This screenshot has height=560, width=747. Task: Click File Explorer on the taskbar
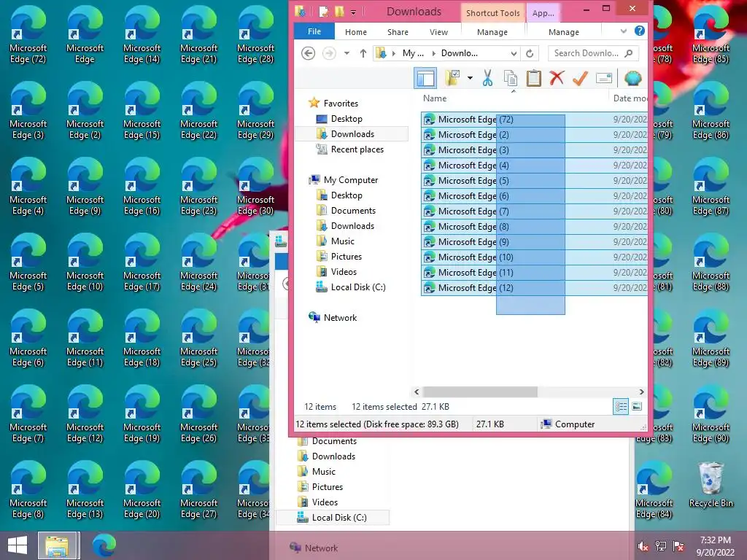click(57, 545)
